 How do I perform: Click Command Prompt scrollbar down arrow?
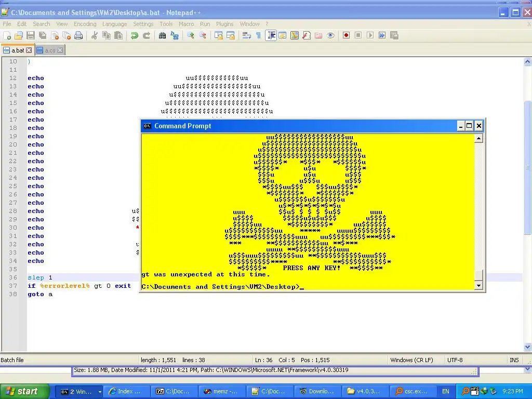pos(478,285)
